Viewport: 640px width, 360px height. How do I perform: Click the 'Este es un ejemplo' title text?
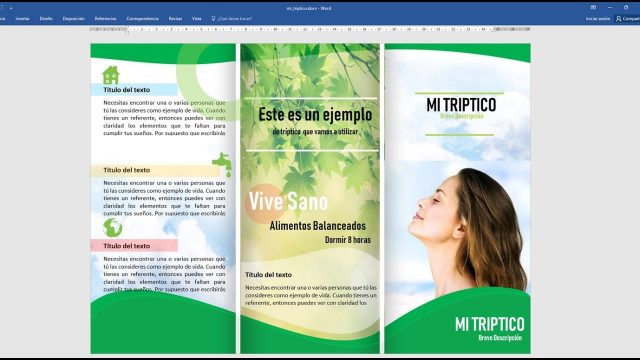pyautogui.click(x=315, y=115)
